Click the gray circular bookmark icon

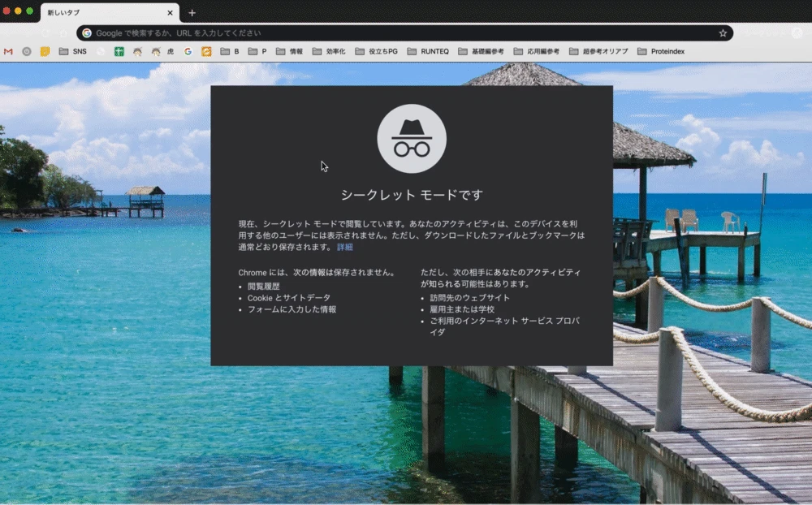tap(27, 51)
